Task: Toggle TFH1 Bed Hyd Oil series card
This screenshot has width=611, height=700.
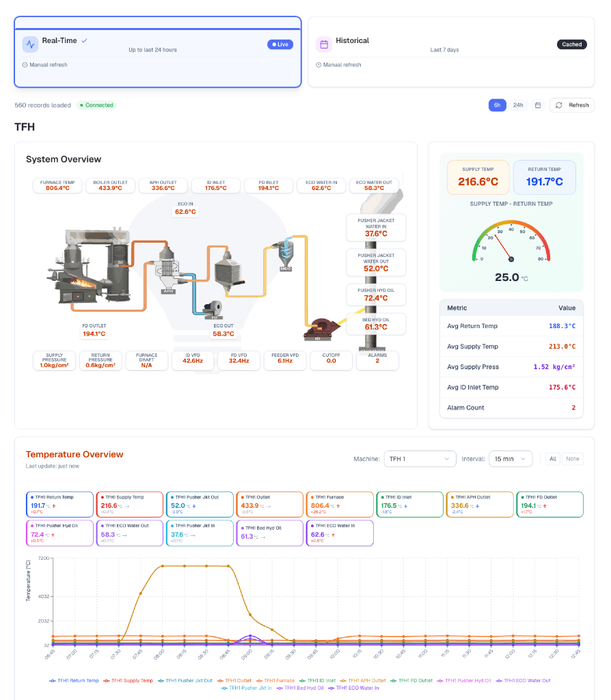Action: coord(270,533)
